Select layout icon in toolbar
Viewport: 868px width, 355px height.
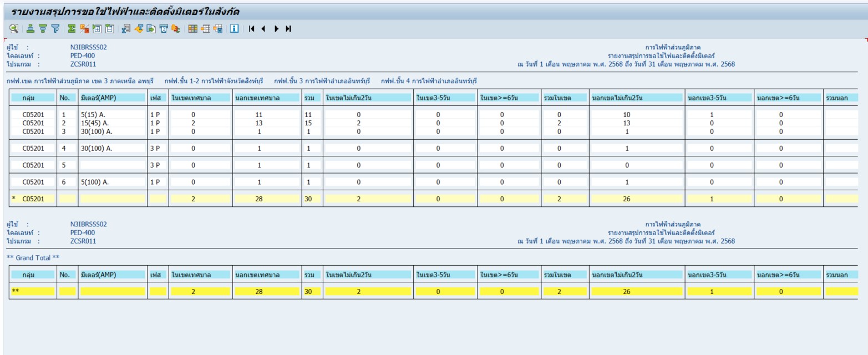click(205, 29)
